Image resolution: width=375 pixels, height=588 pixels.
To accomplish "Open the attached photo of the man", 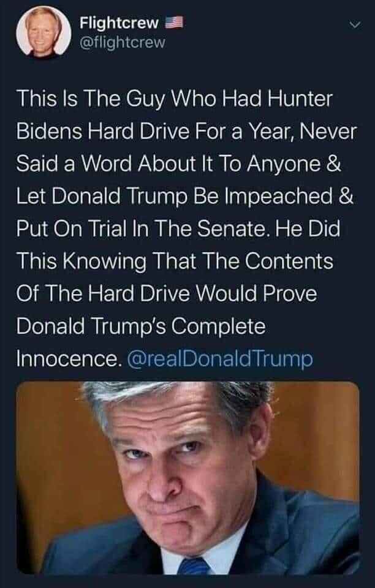I will [x=188, y=477].
